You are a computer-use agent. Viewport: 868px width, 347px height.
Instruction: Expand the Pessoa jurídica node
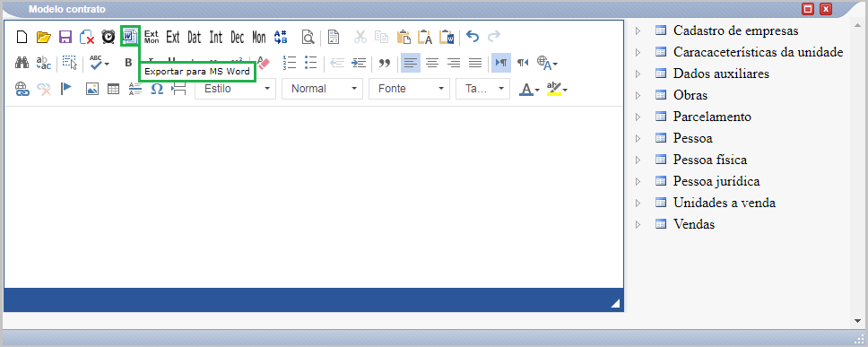(x=638, y=181)
